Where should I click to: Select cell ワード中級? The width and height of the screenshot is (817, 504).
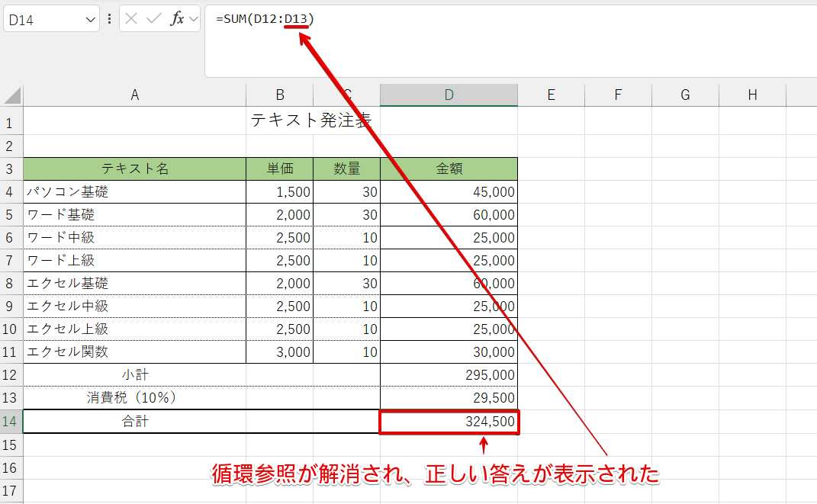point(134,238)
